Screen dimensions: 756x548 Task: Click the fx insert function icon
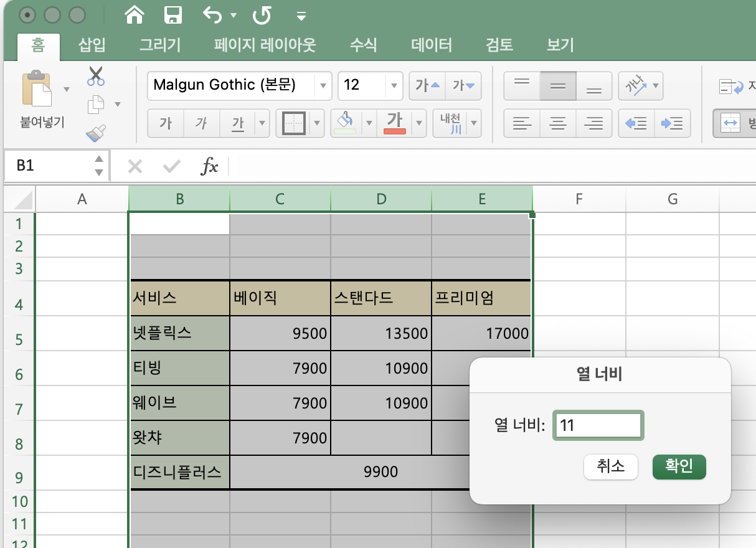[x=209, y=166]
